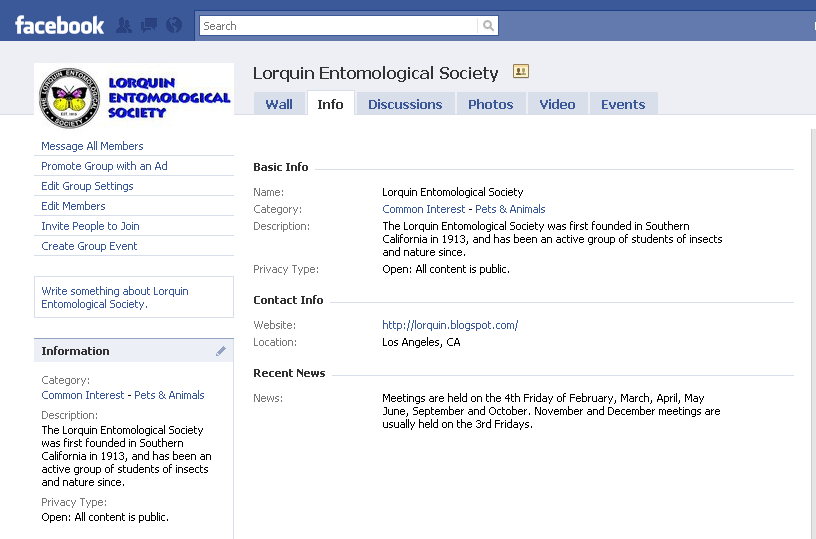
Task: Open Common Interest link in Basic Info
Action: [x=424, y=209]
